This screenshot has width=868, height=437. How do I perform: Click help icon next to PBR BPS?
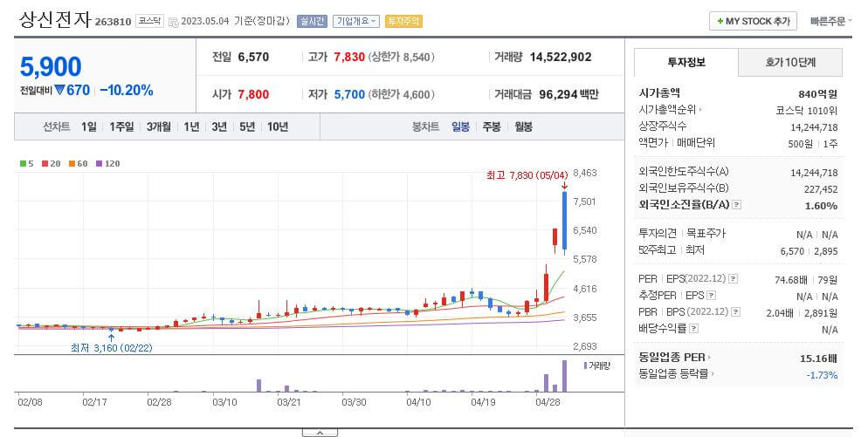click(x=735, y=312)
